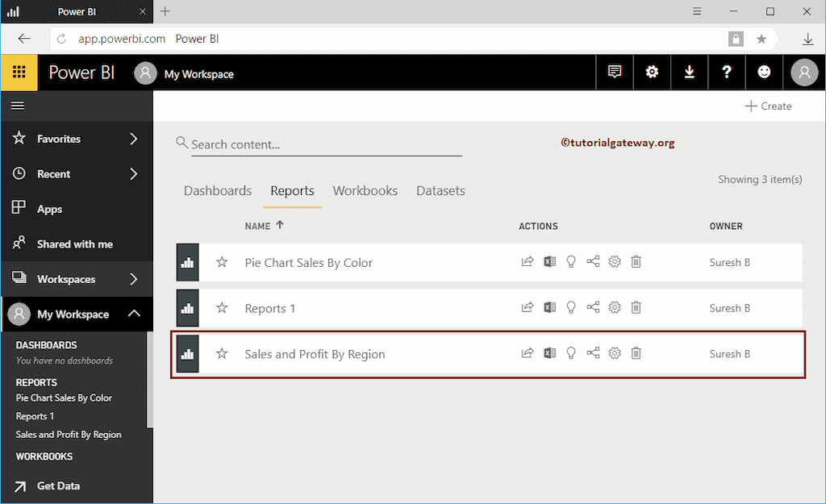Open Power BI notifications
Screen dimensions: 826x504
tap(615, 72)
